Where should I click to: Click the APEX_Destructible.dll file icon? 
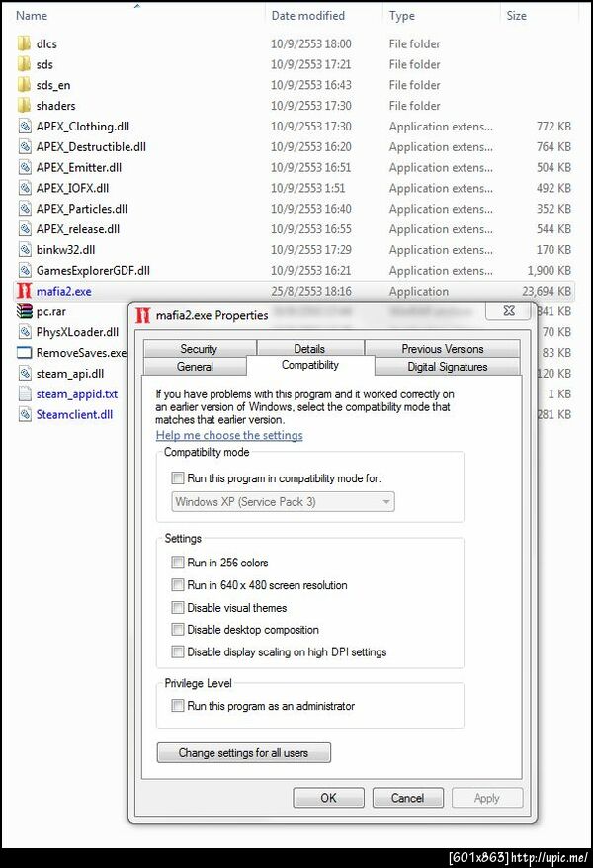pos(25,146)
